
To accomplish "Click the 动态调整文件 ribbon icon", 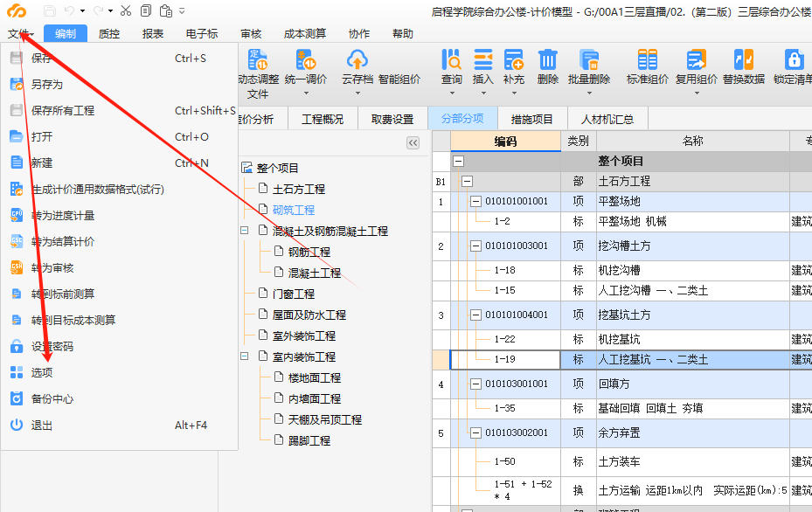I will [258, 60].
